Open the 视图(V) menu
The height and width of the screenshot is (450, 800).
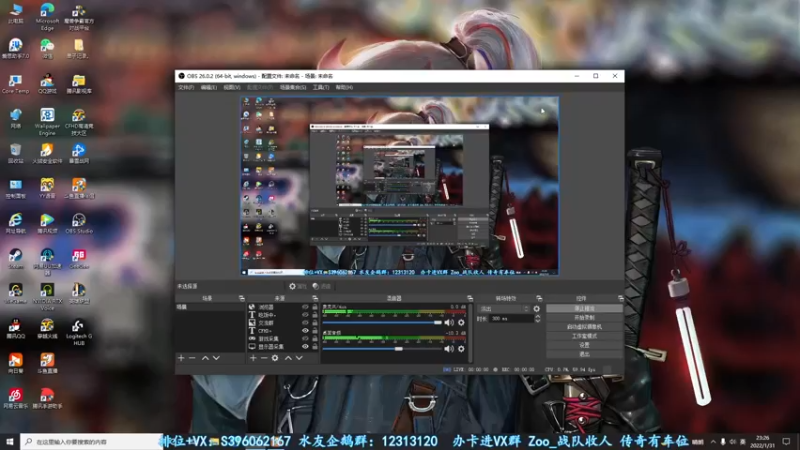point(232,88)
